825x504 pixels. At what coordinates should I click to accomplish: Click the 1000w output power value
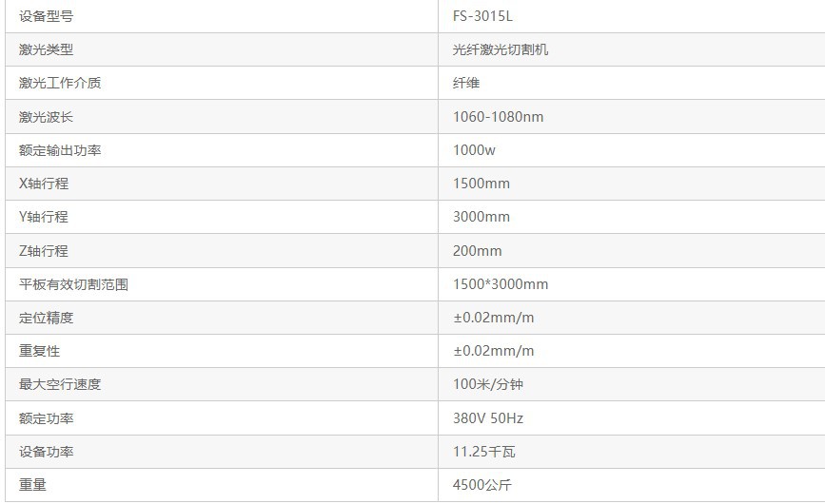(474, 150)
